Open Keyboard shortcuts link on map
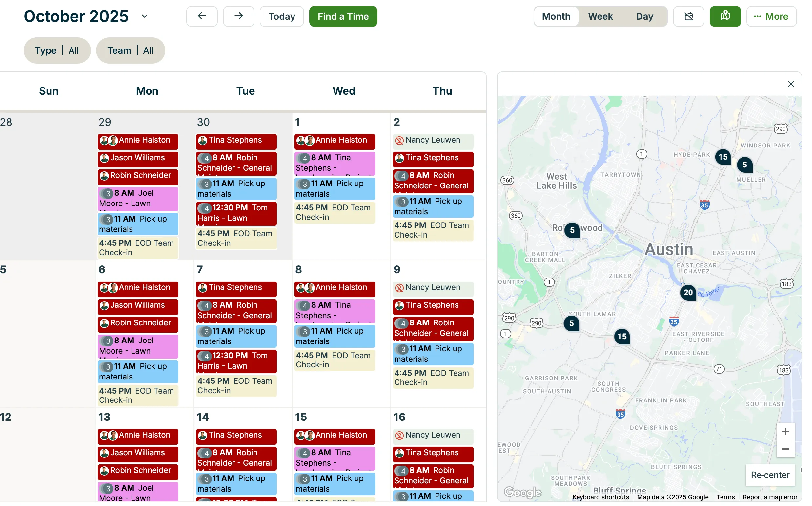This screenshot has height=506, width=812. point(600,497)
